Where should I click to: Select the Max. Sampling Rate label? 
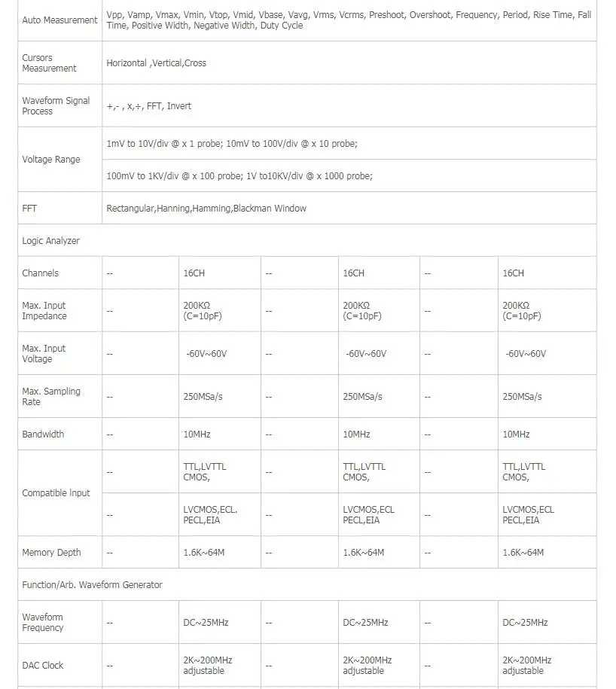tap(51, 396)
